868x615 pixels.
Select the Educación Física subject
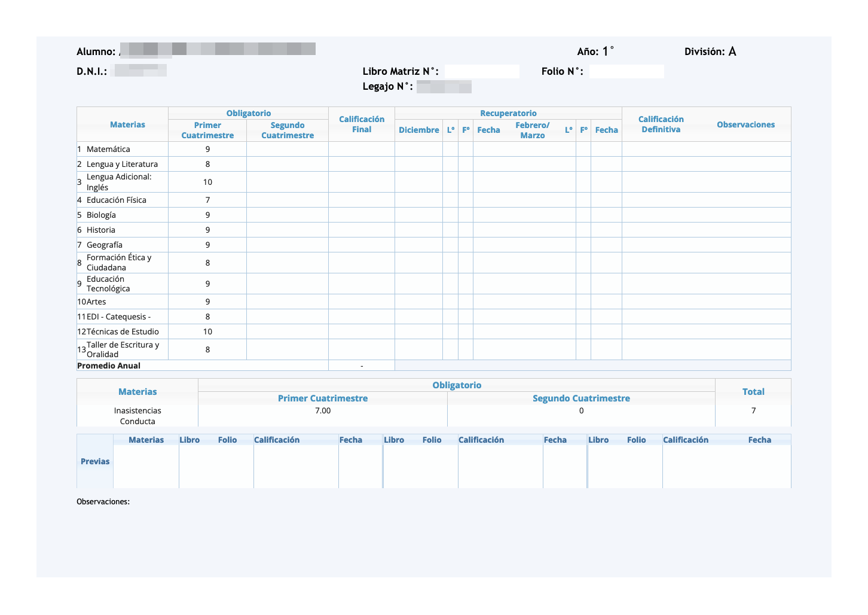coord(117,200)
